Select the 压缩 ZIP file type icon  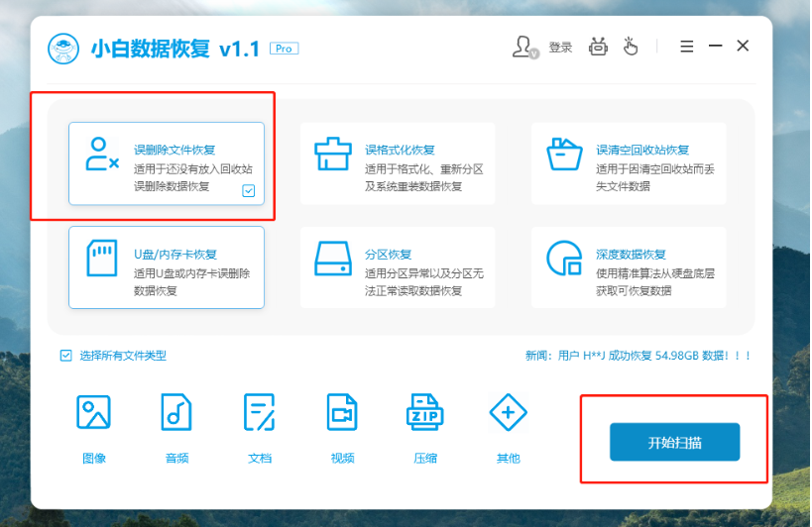pos(425,412)
